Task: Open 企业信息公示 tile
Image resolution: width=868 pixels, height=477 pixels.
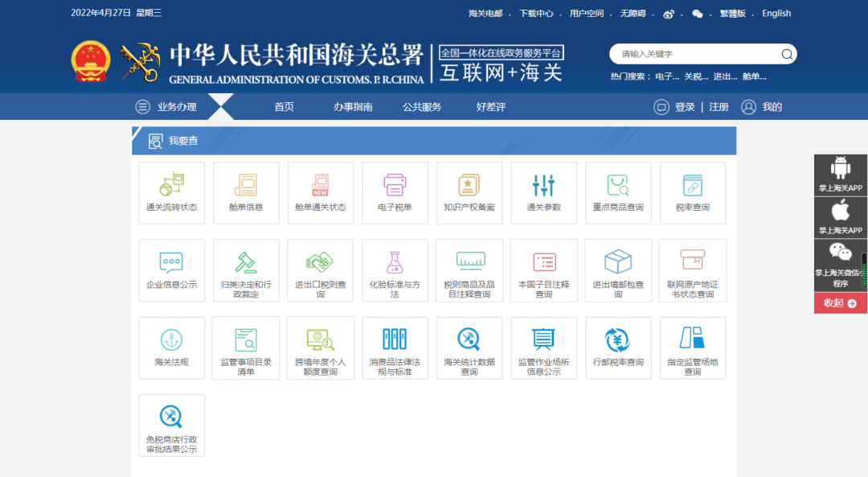Action: (x=172, y=270)
